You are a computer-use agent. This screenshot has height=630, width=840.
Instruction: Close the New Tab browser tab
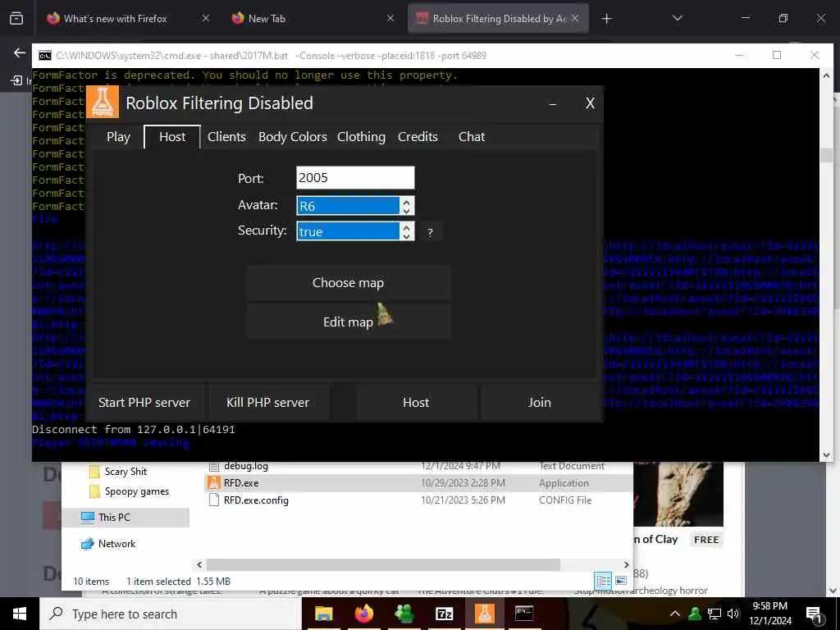tap(390, 18)
